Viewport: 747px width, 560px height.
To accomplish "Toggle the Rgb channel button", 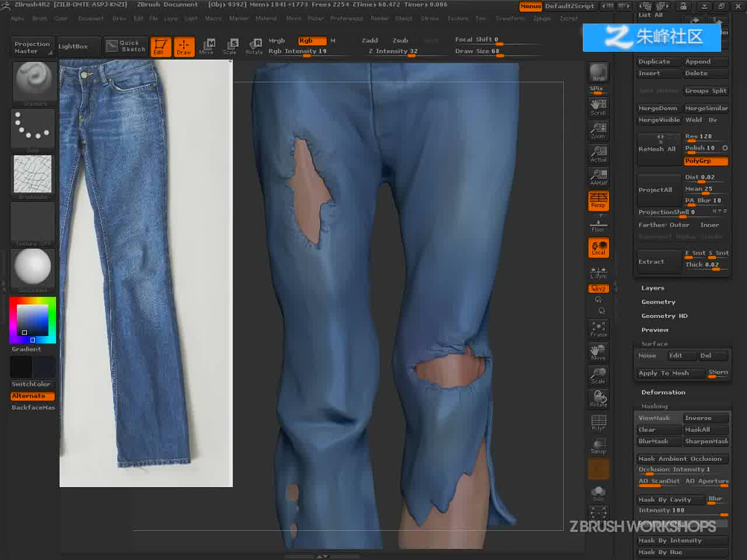I will pyautogui.click(x=312, y=41).
